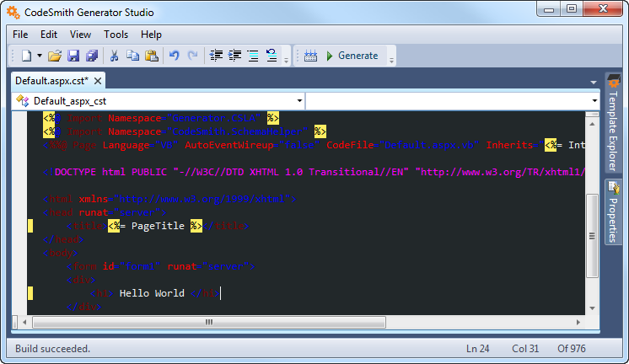
Task: Click the Col 31 status indicator
Action: pyautogui.click(x=525, y=348)
